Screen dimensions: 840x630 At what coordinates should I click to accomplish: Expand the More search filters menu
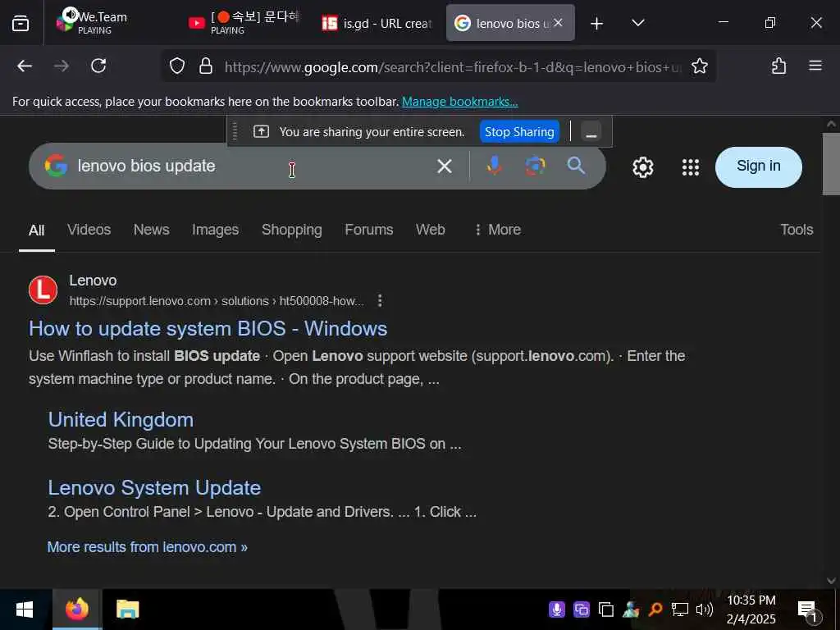(497, 230)
